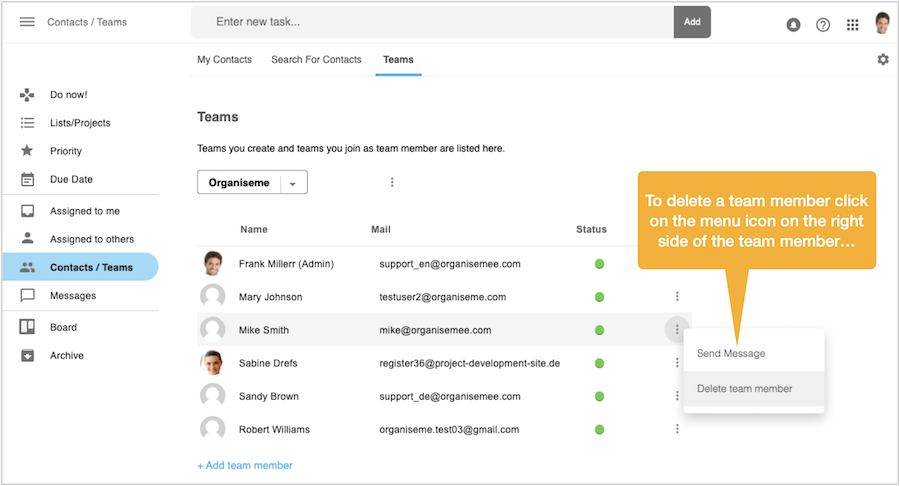Click the Add team member link
The image size is (900, 486).
(245, 465)
